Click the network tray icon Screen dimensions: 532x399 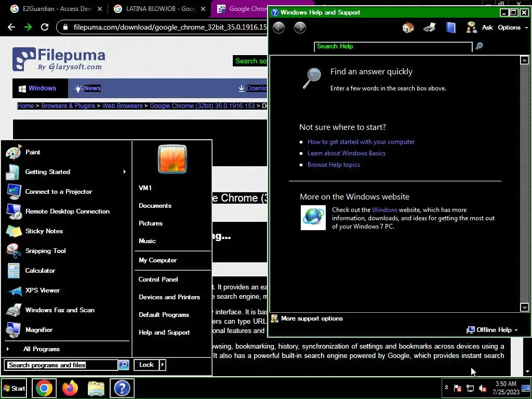point(470,388)
